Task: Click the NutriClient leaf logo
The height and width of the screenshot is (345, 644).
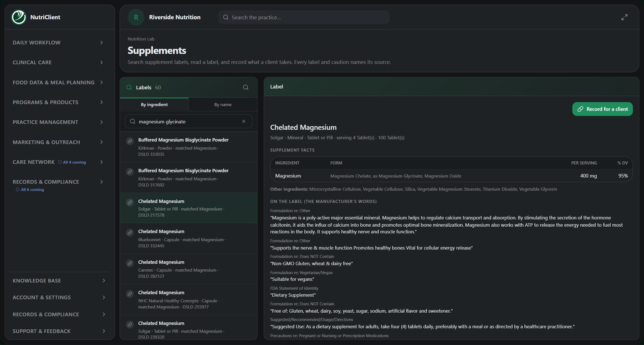Action: 19,17
